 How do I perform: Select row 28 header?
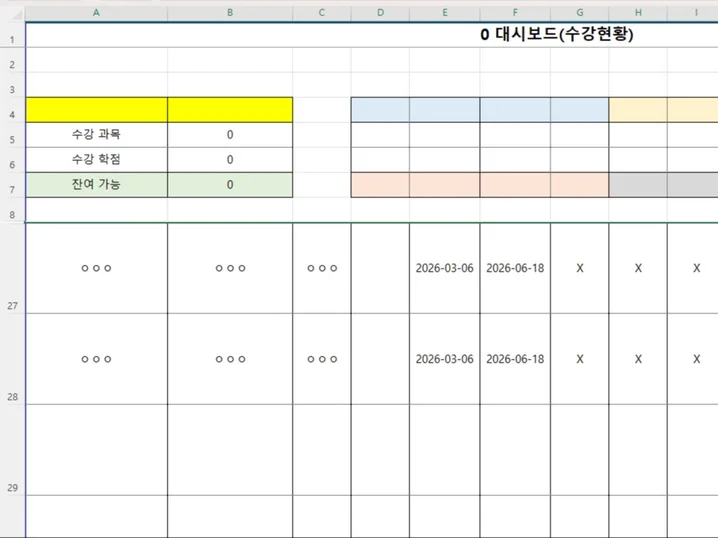(x=12, y=359)
